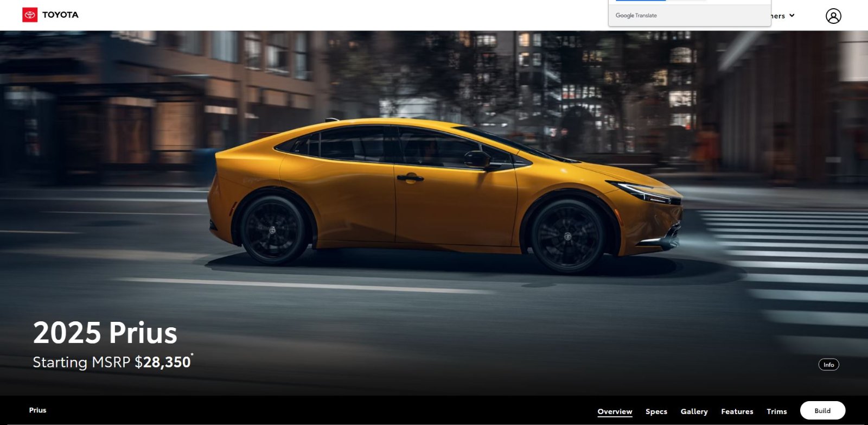Open the Specs tab
This screenshot has height=425, width=868.
656,411
